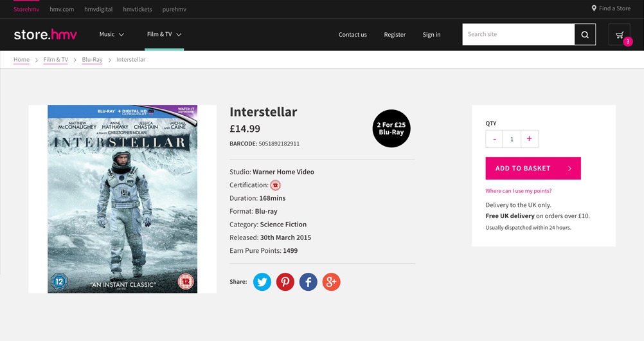Go to Blu-Ray breadcrumb
The height and width of the screenshot is (341, 644).
[92, 60]
